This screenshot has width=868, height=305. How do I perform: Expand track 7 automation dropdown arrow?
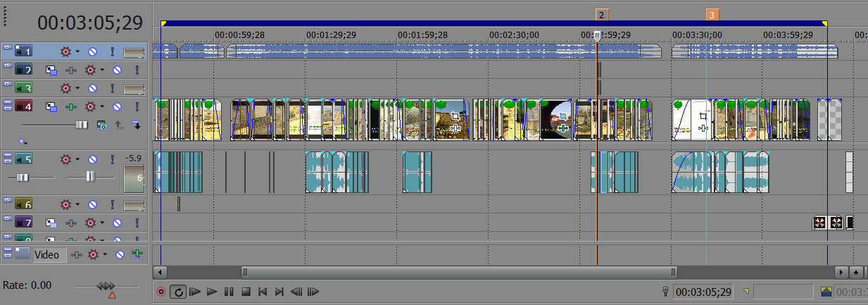(x=101, y=223)
